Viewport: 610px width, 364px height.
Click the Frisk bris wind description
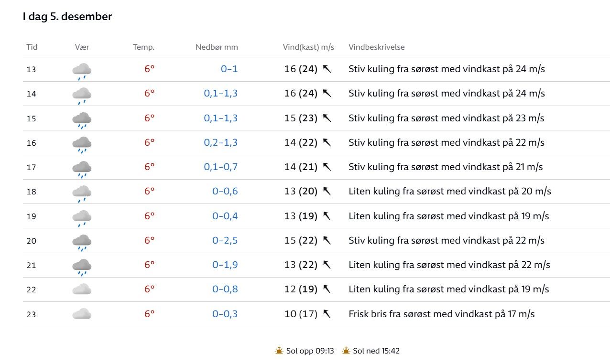pos(441,314)
